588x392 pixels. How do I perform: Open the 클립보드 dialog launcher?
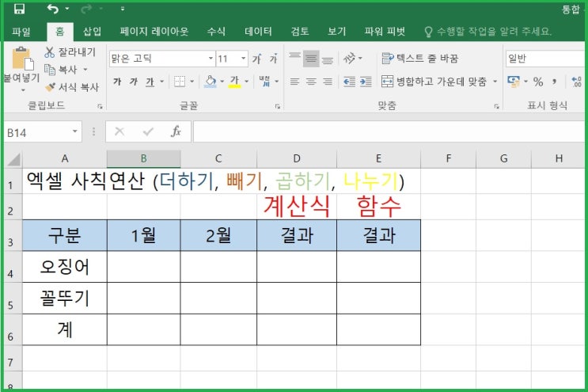pos(100,107)
